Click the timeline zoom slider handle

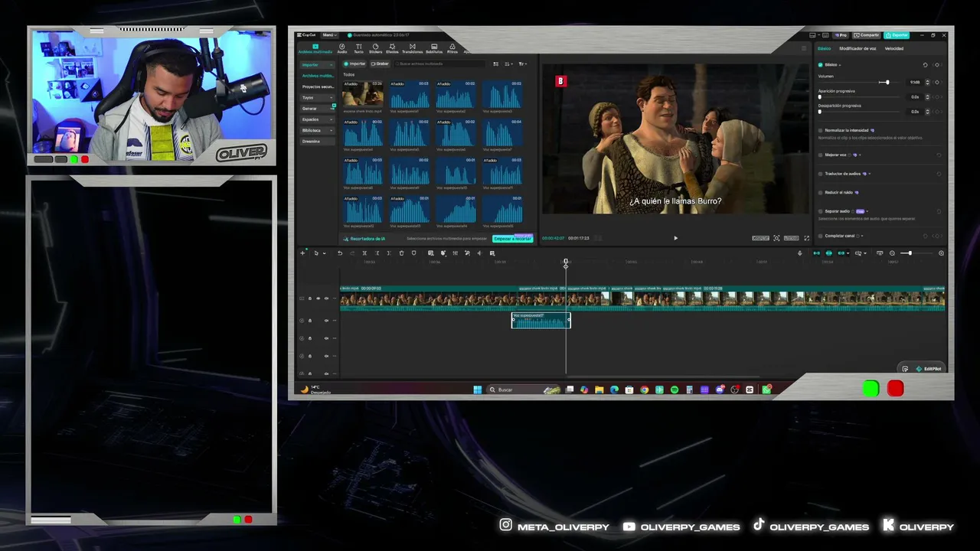coord(910,253)
